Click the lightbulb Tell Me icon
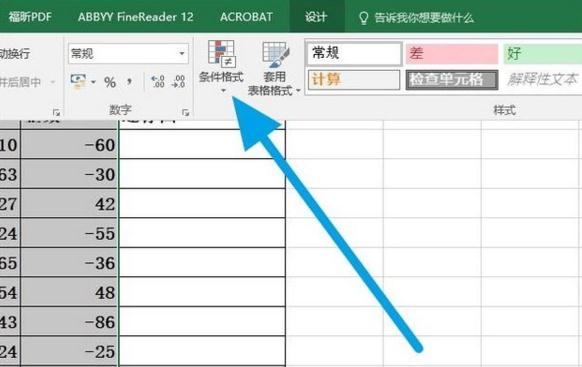Viewport: 582px width, 367px height. pyautogui.click(x=363, y=17)
